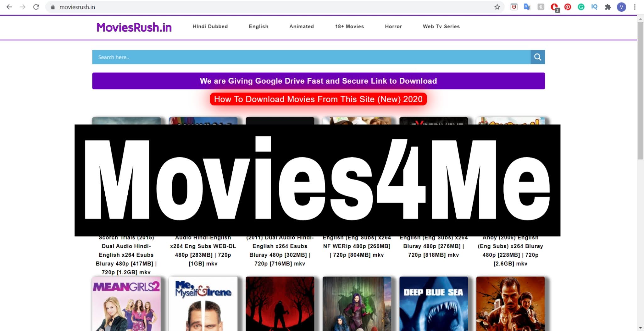
Task: Open the IQ extension icon
Action: click(594, 7)
